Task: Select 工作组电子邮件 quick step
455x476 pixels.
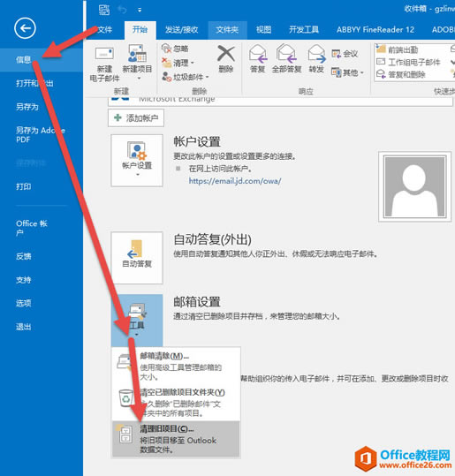Action: click(x=408, y=62)
